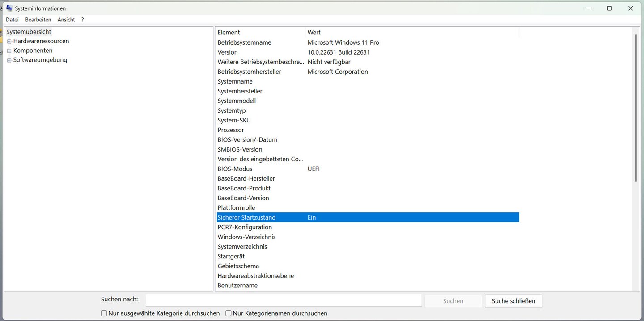Image resolution: width=644 pixels, height=321 pixels.
Task: Expand the Softwareumgebung category
Action: tap(9, 59)
